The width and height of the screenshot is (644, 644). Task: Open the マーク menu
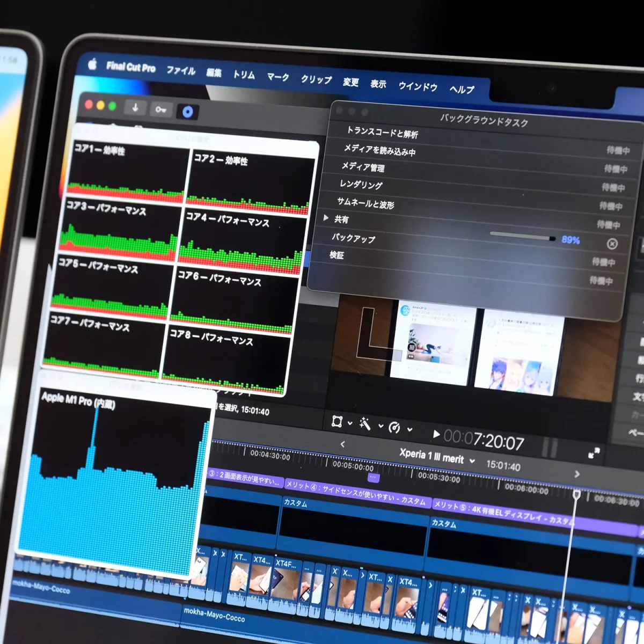click(x=278, y=77)
